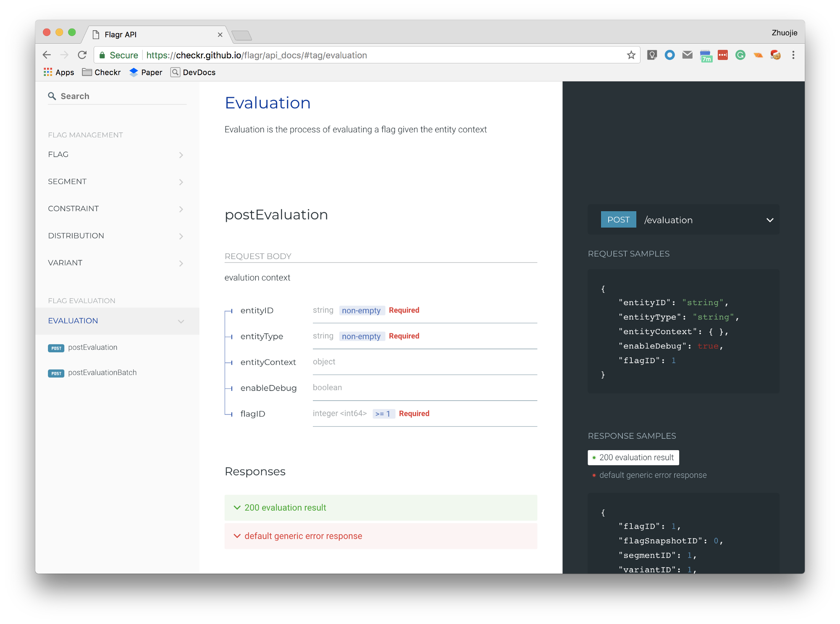The height and width of the screenshot is (624, 840).
Task: Click the Search input field
Action: [122, 96]
